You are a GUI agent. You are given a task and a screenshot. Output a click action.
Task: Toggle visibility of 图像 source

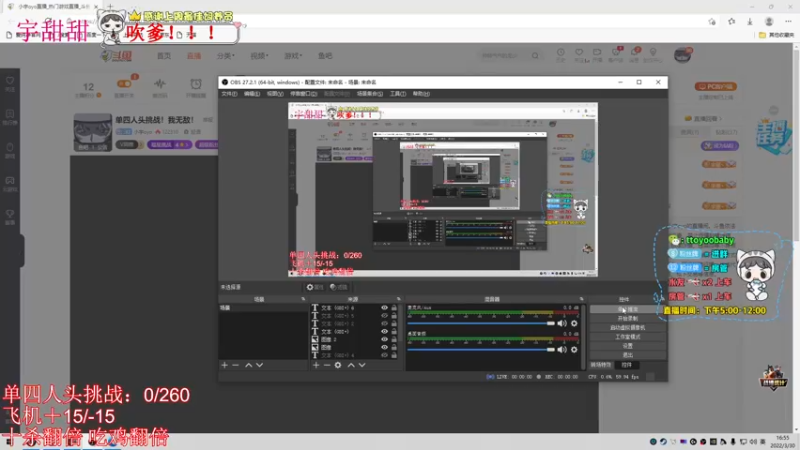[384, 347]
